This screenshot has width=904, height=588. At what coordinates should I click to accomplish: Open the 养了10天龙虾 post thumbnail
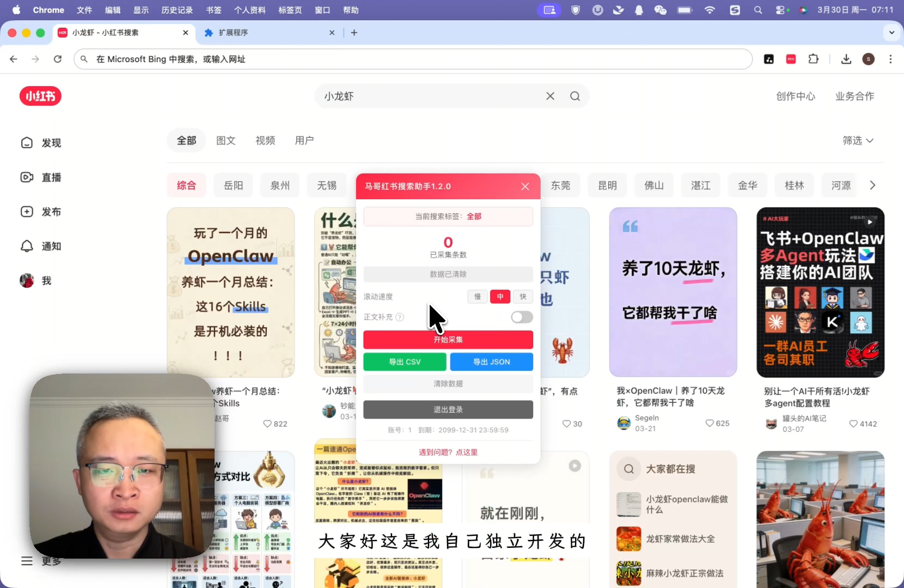pyautogui.click(x=673, y=292)
